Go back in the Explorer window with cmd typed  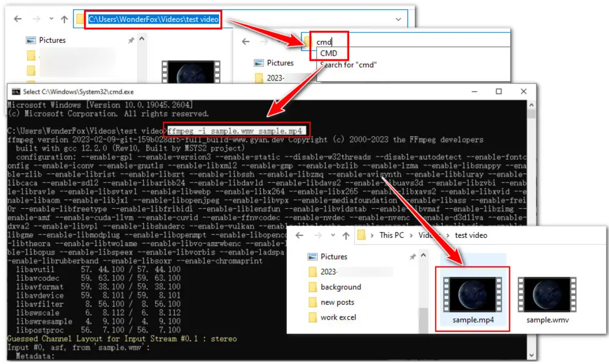[246, 42]
